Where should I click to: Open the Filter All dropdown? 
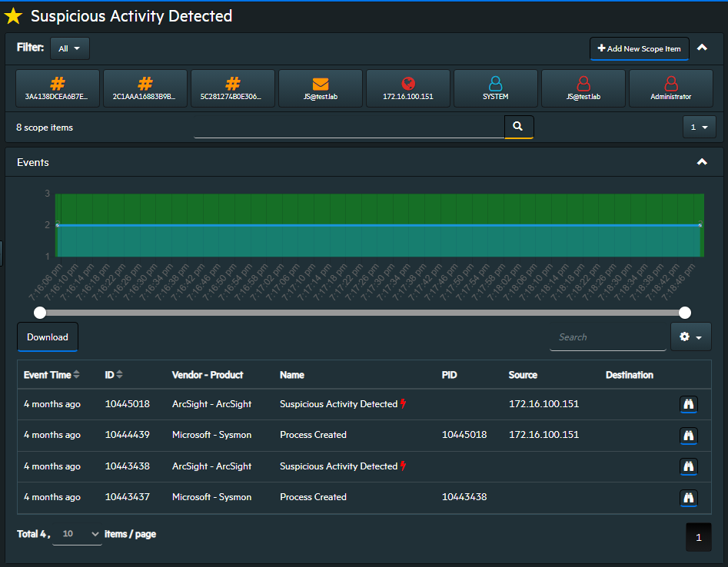[69, 48]
